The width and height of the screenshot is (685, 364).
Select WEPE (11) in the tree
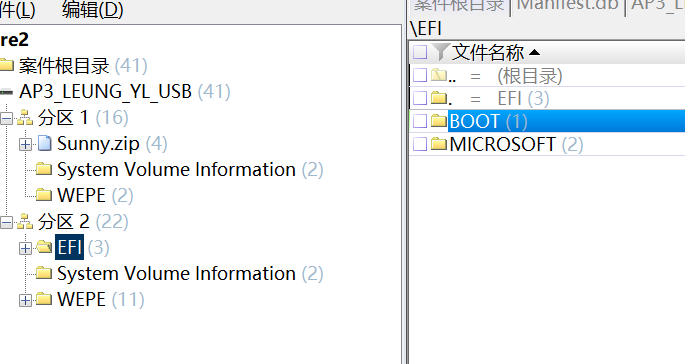[x=100, y=299]
